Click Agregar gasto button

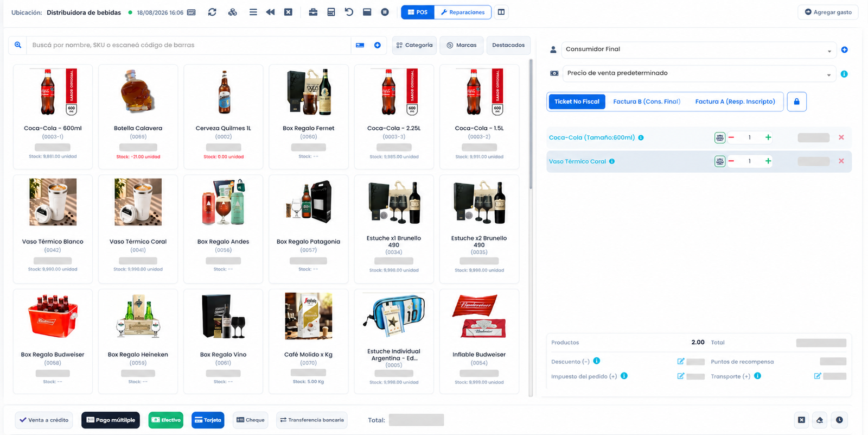tap(828, 12)
